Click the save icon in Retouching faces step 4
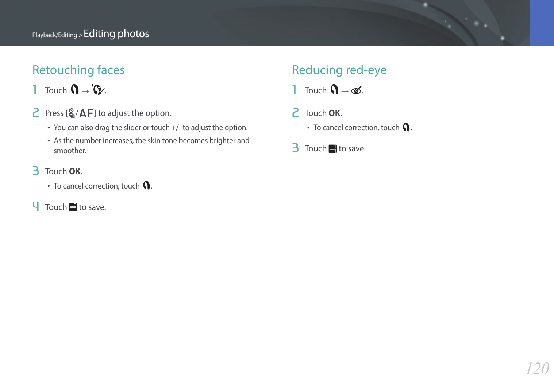The width and height of the screenshot is (554, 392). pos(73,207)
